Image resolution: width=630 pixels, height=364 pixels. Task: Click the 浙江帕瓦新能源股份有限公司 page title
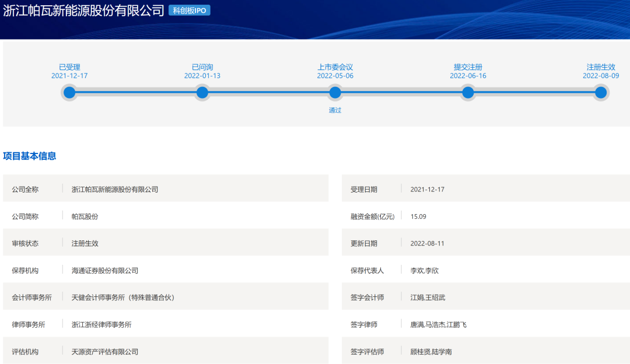coord(83,11)
